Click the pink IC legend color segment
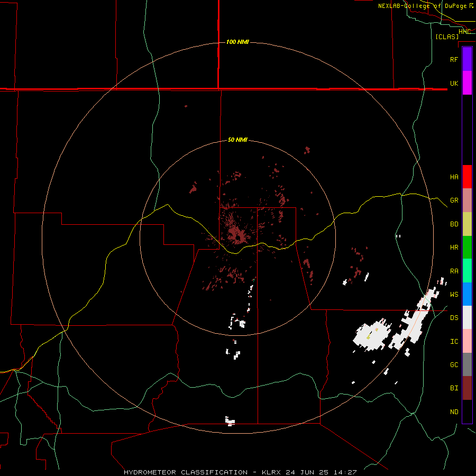Image resolution: width=476 pixels, height=476 pixels. point(467,341)
